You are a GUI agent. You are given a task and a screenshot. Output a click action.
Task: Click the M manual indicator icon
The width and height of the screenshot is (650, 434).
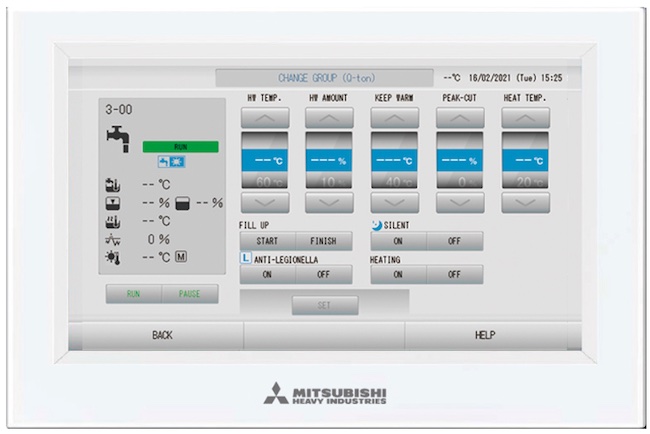coord(181,257)
